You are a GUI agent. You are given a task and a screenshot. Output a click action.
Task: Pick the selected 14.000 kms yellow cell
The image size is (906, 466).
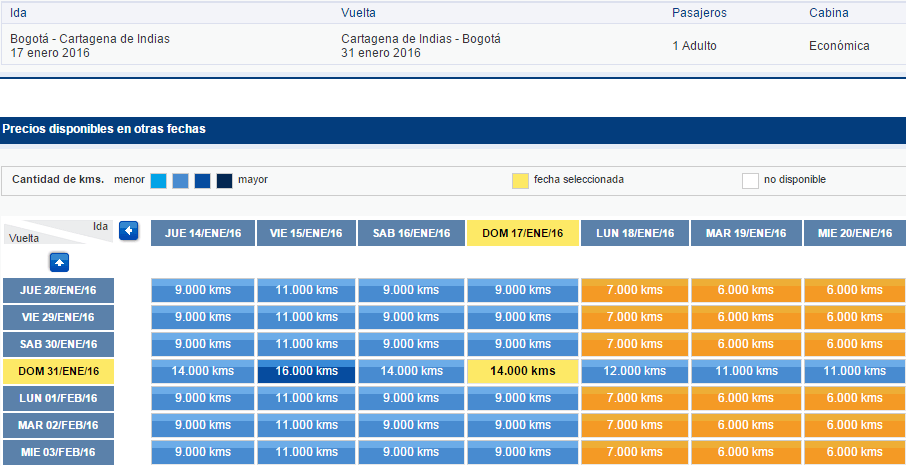point(523,371)
